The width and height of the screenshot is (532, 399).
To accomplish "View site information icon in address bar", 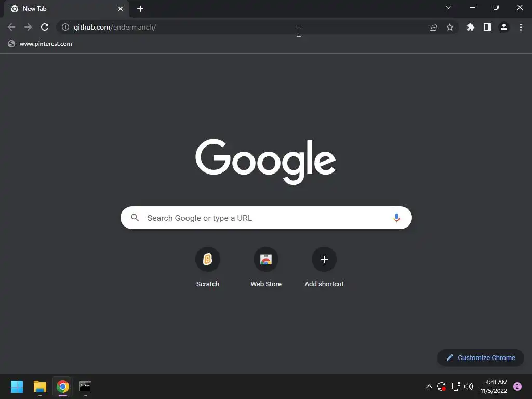I will (65, 27).
